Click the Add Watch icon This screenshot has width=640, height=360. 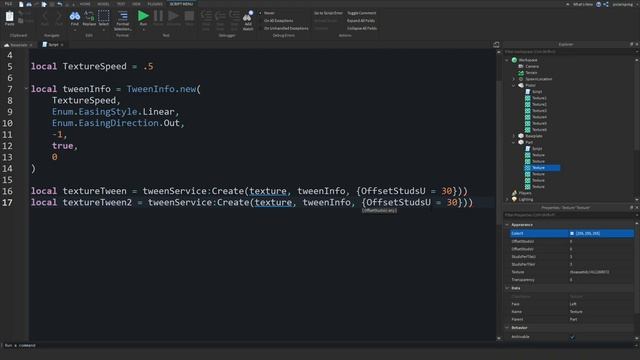pyautogui.click(x=248, y=16)
